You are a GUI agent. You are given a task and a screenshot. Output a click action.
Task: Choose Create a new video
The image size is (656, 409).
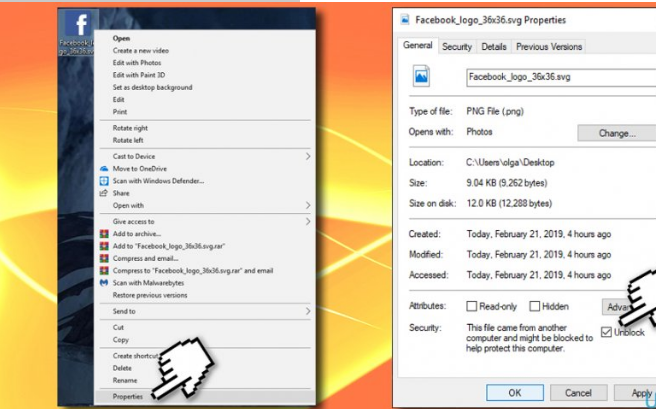tap(141, 51)
